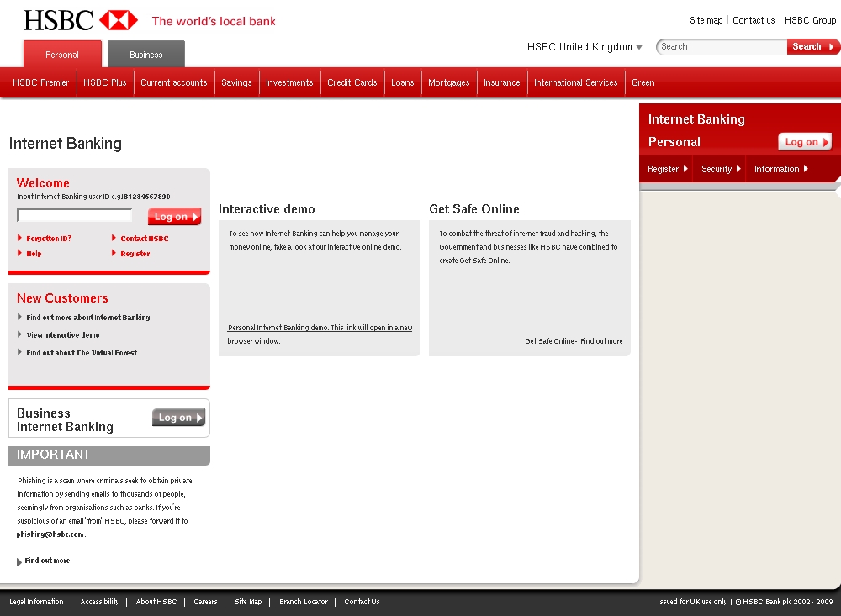
Task: Click the Business Internet Banking Log on button
Action: click(x=178, y=418)
